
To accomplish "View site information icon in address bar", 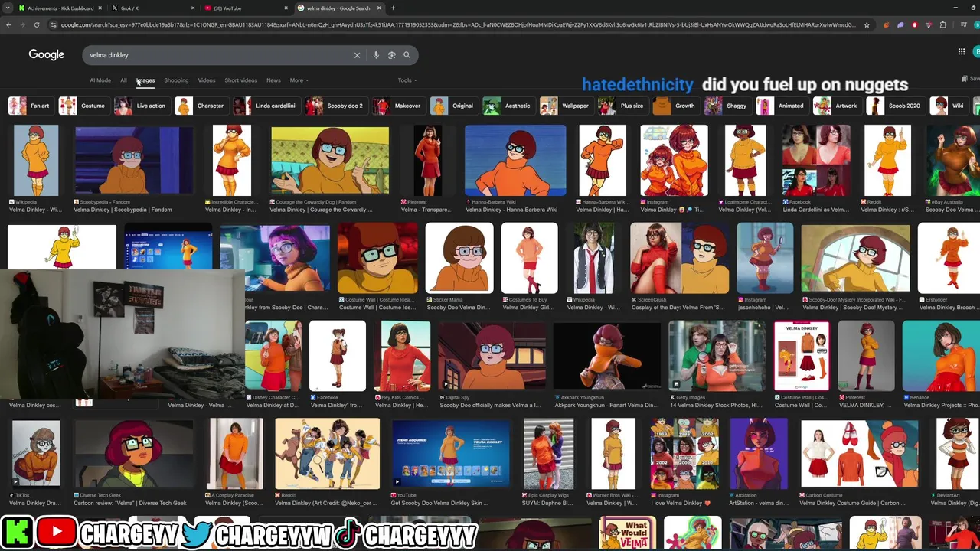I will click(x=53, y=24).
